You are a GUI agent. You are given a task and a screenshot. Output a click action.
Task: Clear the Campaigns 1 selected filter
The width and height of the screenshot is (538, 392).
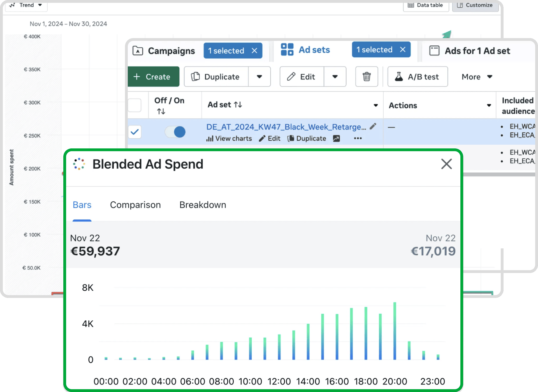(254, 51)
